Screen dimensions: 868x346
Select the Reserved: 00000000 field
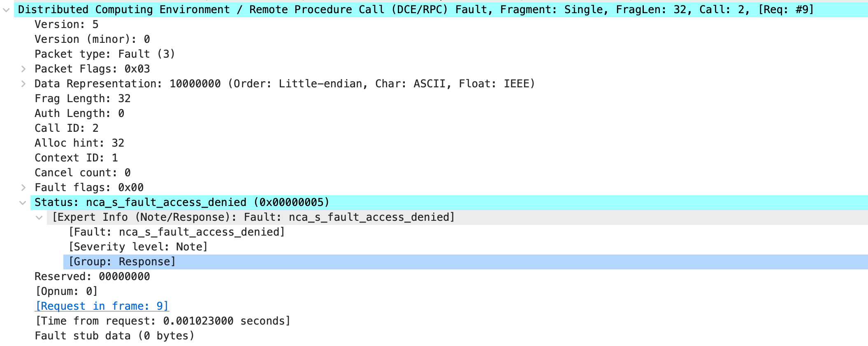tap(92, 277)
